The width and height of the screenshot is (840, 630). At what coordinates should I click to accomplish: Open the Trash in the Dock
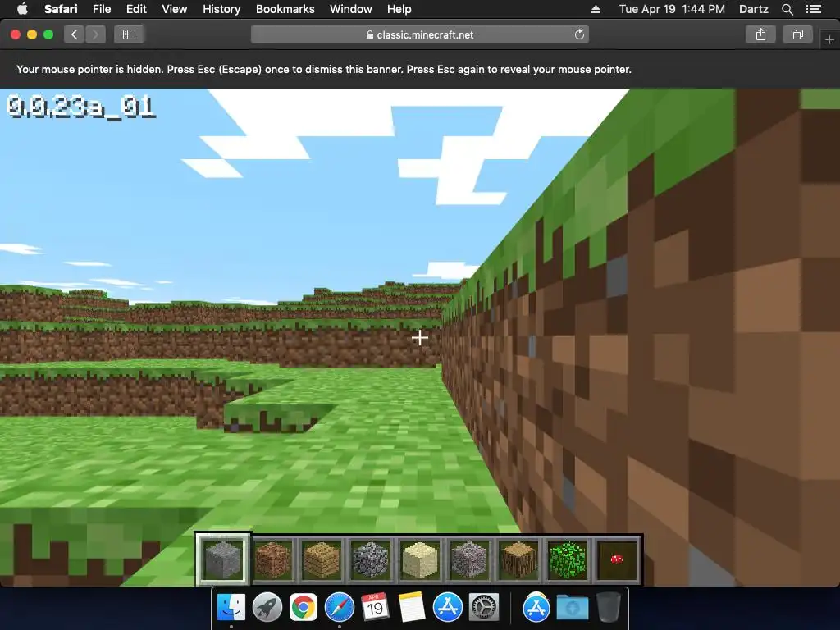pos(608,608)
